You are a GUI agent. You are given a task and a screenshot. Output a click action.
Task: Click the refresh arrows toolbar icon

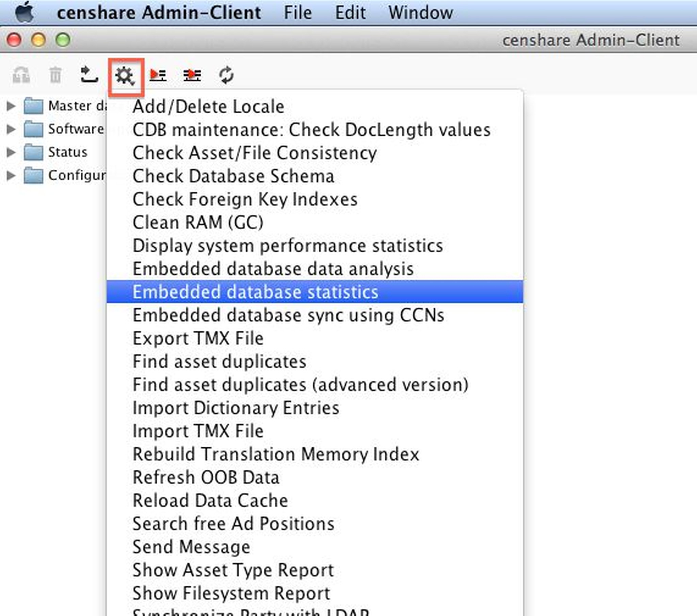226,75
